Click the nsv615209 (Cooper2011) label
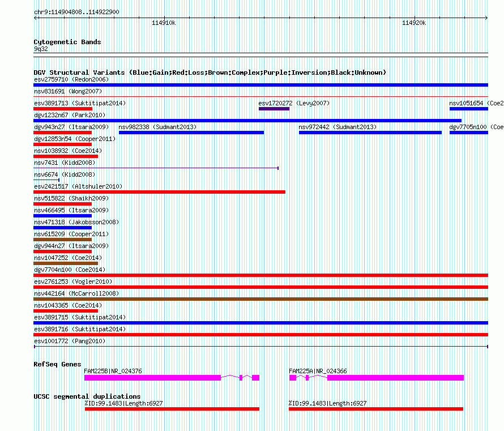Screen dimensions: 504x431 (71, 234)
